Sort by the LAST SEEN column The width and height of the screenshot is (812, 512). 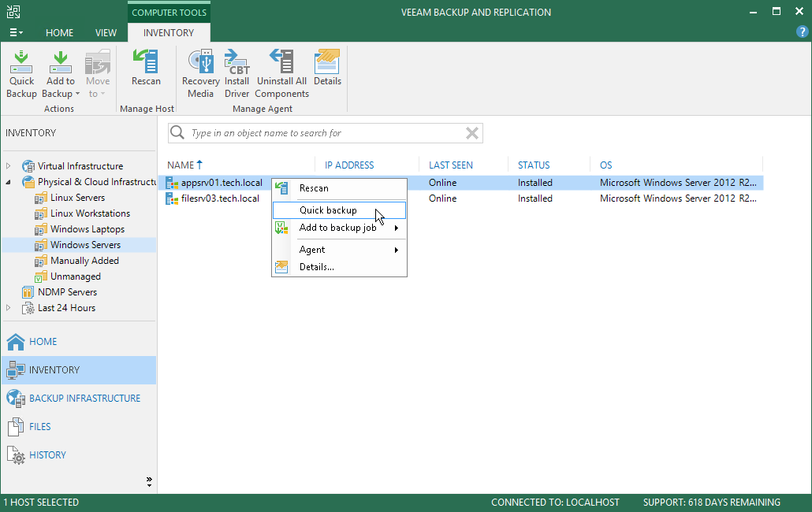[x=450, y=165]
